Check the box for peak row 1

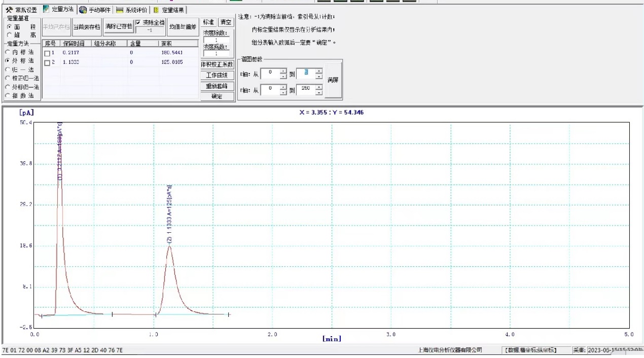tap(47, 53)
